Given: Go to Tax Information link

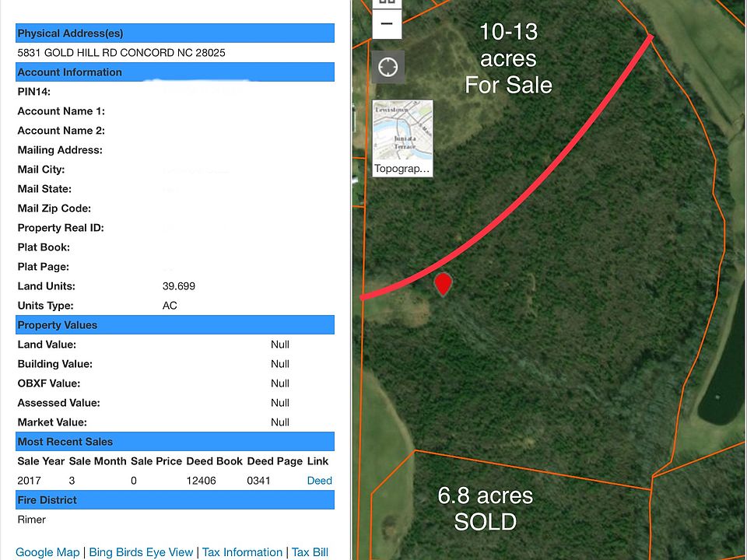Looking at the screenshot, I should pos(242,552).
